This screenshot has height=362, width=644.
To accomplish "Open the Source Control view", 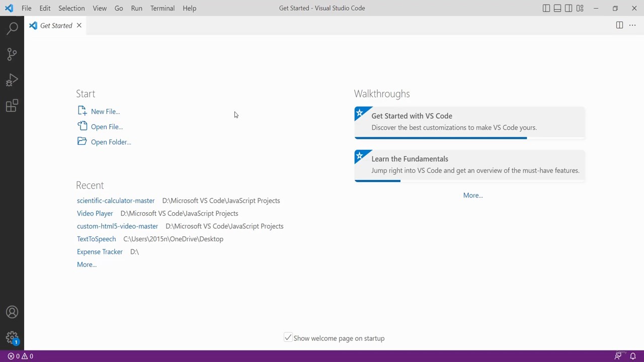I will [x=12, y=54].
